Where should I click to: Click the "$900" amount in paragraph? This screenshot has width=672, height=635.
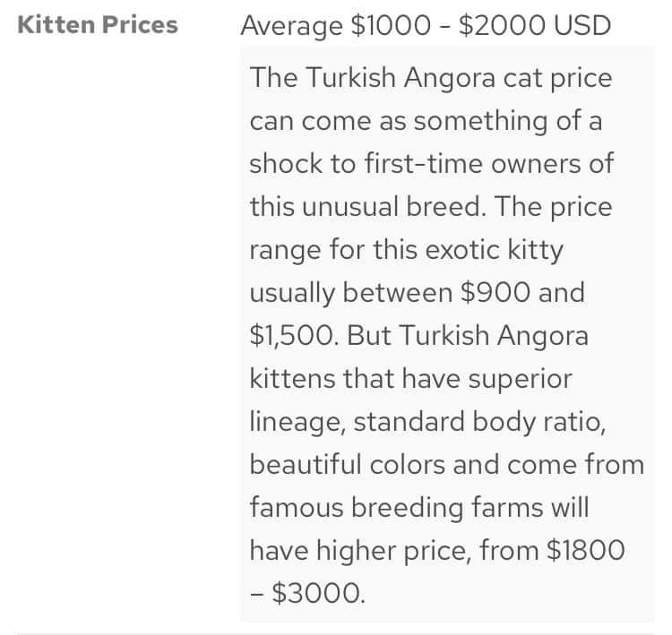pos(495,293)
